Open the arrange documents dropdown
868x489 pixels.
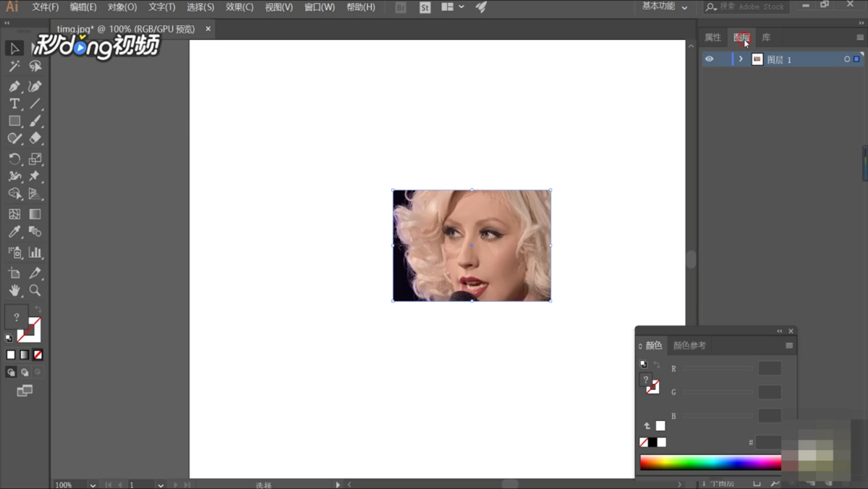pyautogui.click(x=452, y=7)
